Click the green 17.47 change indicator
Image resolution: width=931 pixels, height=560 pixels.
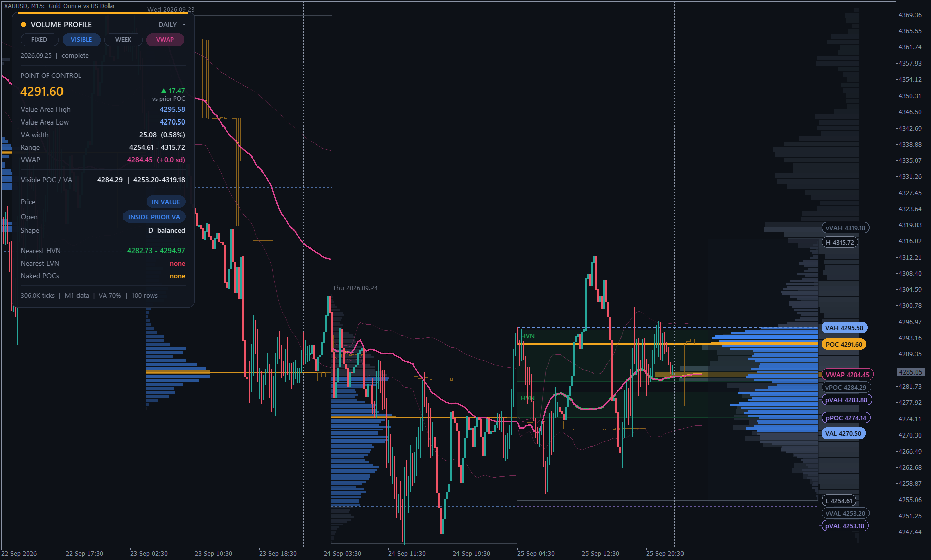pos(173,91)
